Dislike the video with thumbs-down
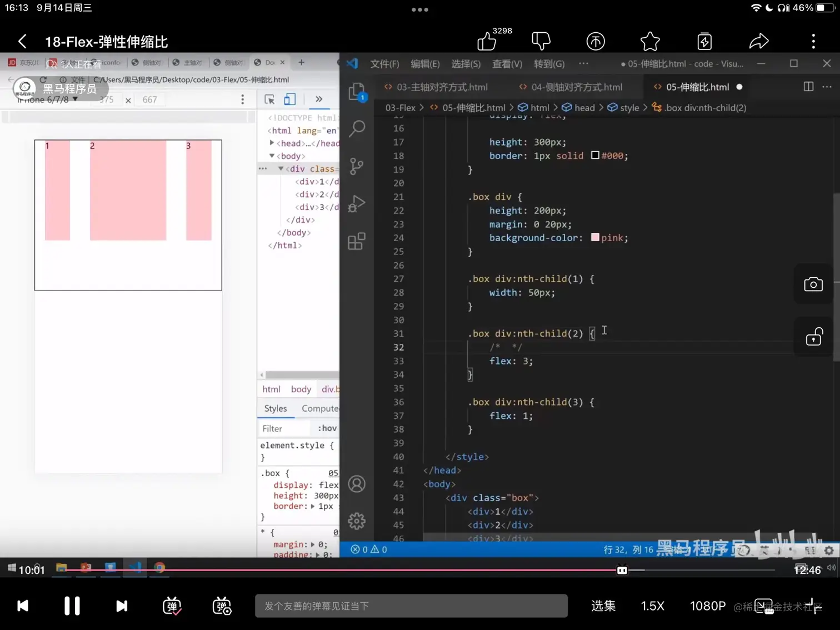The width and height of the screenshot is (840, 630). pyautogui.click(x=541, y=41)
